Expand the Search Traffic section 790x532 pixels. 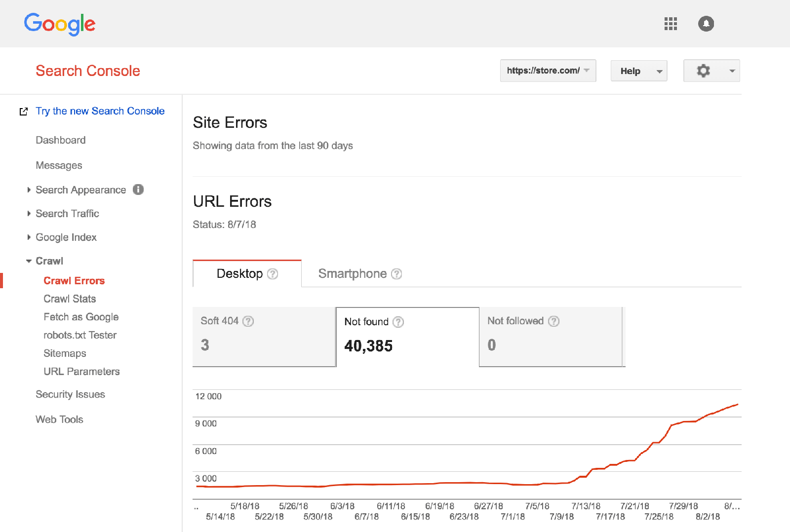click(x=29, y=214)
